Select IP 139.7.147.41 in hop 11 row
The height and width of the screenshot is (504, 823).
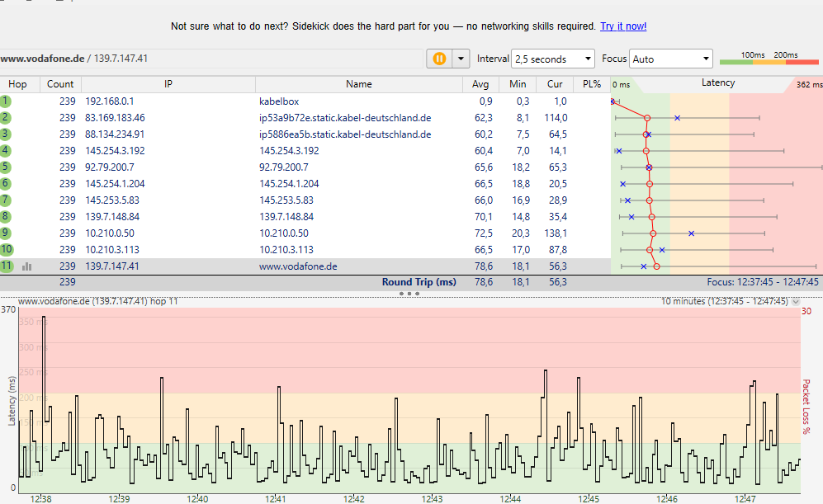pyautogui.click(x=112, y=266)
